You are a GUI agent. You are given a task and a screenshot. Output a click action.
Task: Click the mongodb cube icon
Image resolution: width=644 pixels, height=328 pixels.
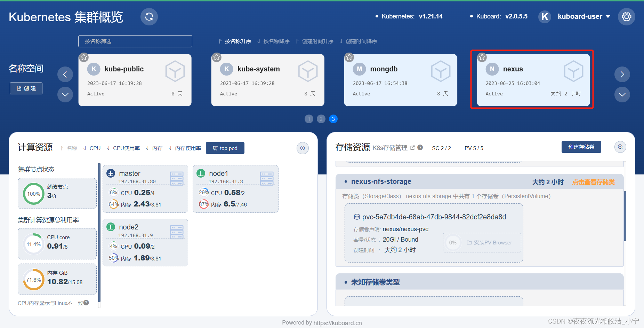coord(441,71)
